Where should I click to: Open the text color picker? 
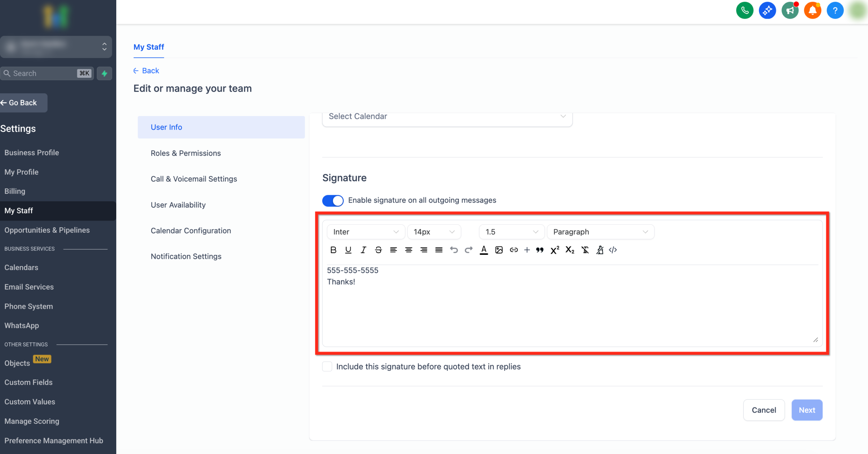[x=484, y=250]
